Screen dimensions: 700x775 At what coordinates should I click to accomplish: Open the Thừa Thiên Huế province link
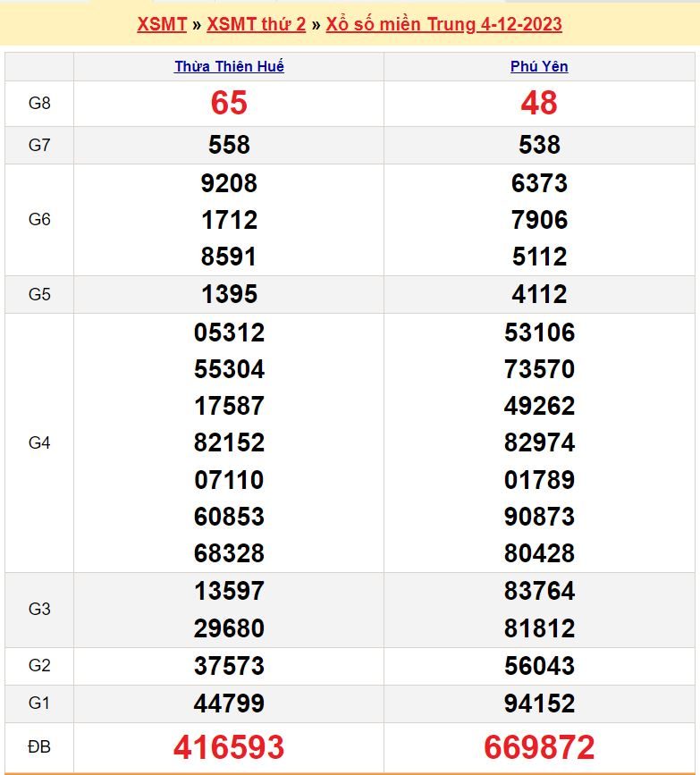pyautogui.click(x=229, y=67)
